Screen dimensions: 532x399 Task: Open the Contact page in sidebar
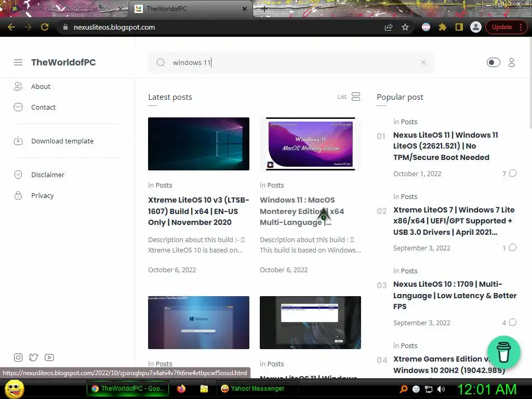click(43, 107)
